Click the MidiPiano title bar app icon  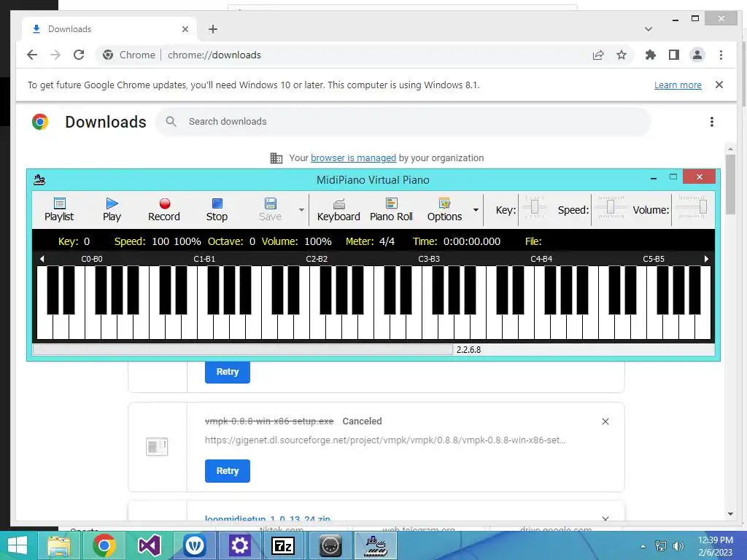coord(39,179)
